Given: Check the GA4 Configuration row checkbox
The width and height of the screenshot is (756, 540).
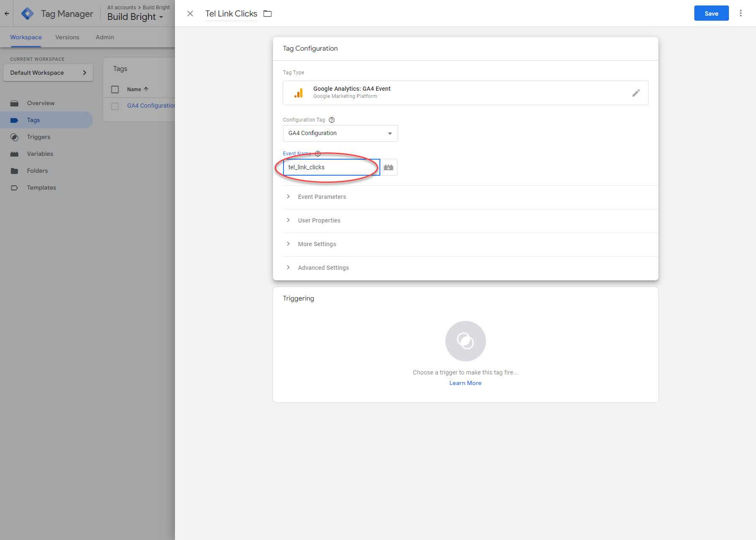Looking at the screenshot, I should [115, 106].
